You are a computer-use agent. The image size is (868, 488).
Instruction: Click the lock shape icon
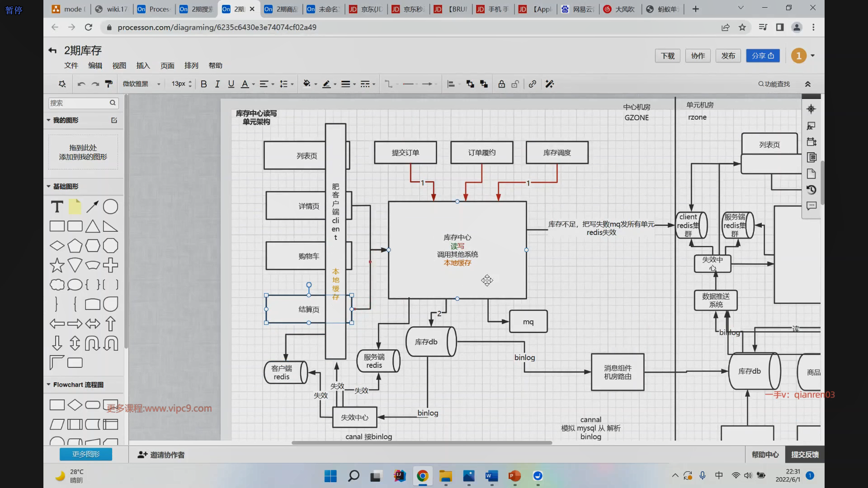(501, 84)
